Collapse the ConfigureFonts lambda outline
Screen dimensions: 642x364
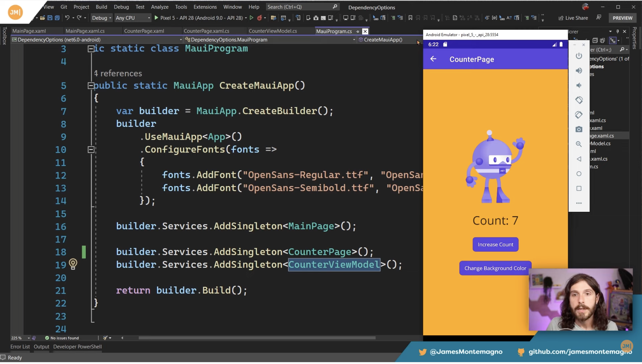click(x=91, y=150)
